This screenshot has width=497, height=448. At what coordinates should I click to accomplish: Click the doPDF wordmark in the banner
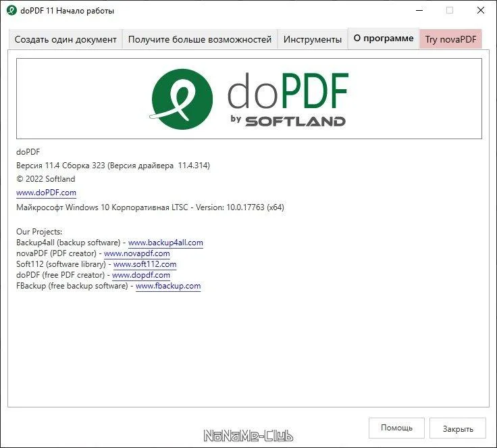(x=288, y=91)
